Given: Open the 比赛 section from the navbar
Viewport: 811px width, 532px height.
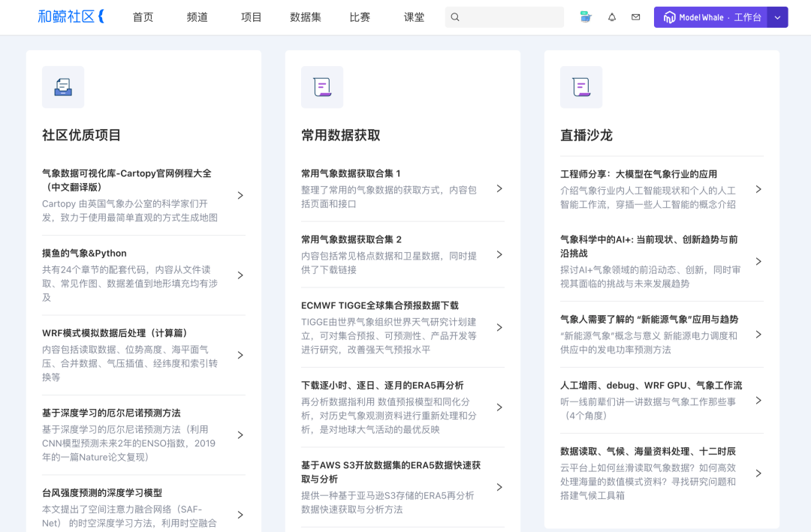Looking at the screenshot, I should 360,17.
